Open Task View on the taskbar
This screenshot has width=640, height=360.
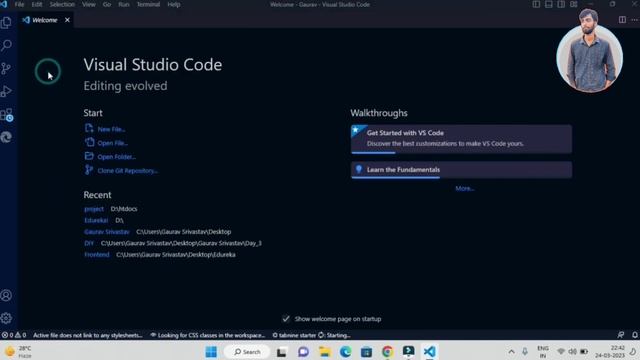(x=282, y=351)
